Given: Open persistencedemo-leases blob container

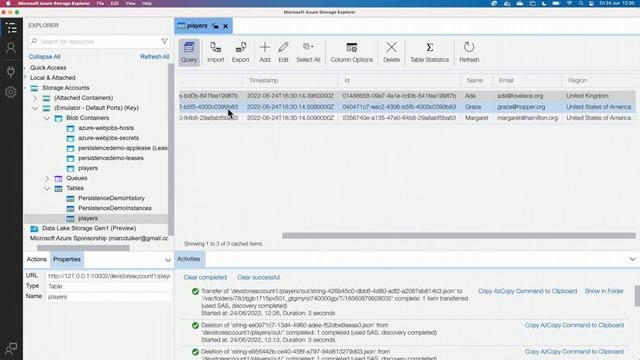Looking at the screenshot, I should point(111,158).
